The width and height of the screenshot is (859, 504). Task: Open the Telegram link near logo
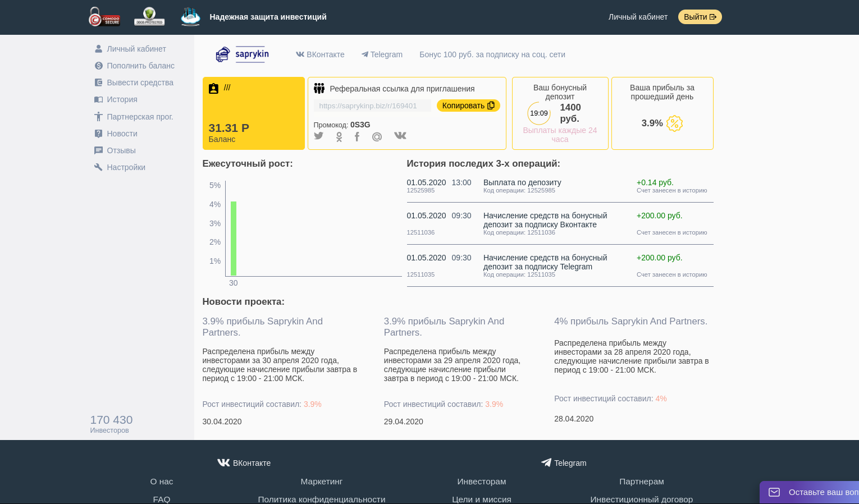click(382, 54)
